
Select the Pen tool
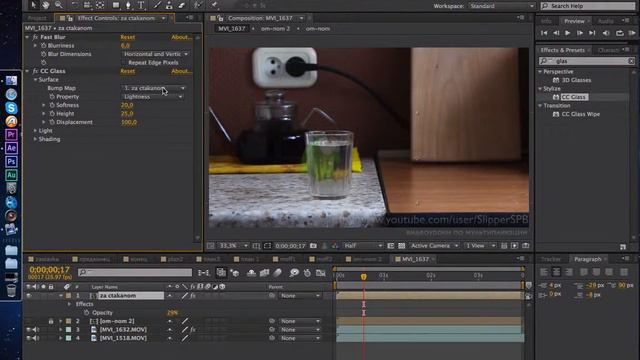tap(128, 5)
